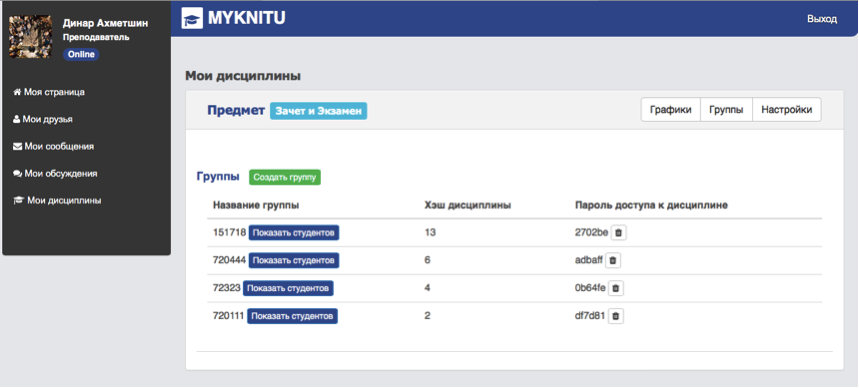Screen dimensions: 859x388
Task: Open Мои сообщения in the sidebar
Action: pyautogui.click(x=53, y=146)
